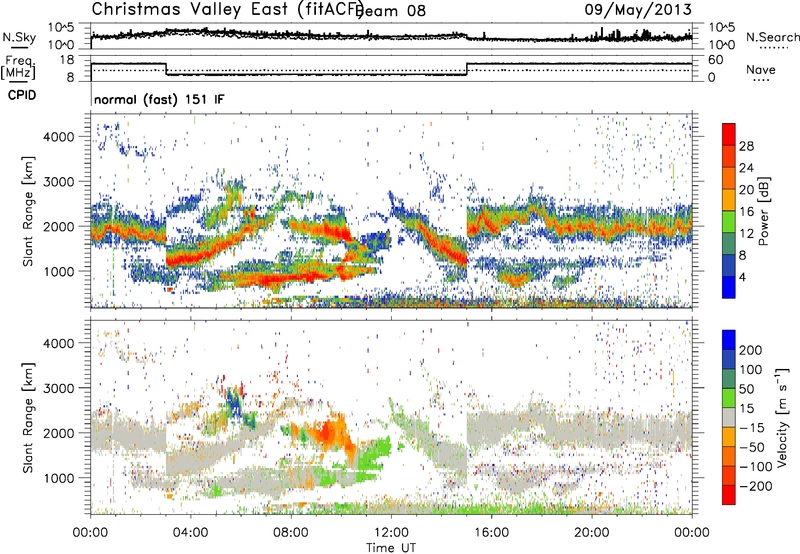Click the "Nave" legend label

coord(761,70)
